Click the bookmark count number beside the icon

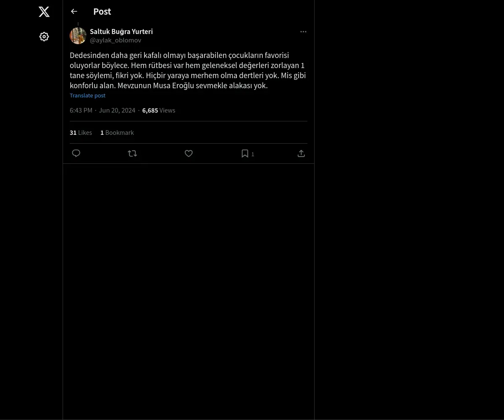(253, 154)
